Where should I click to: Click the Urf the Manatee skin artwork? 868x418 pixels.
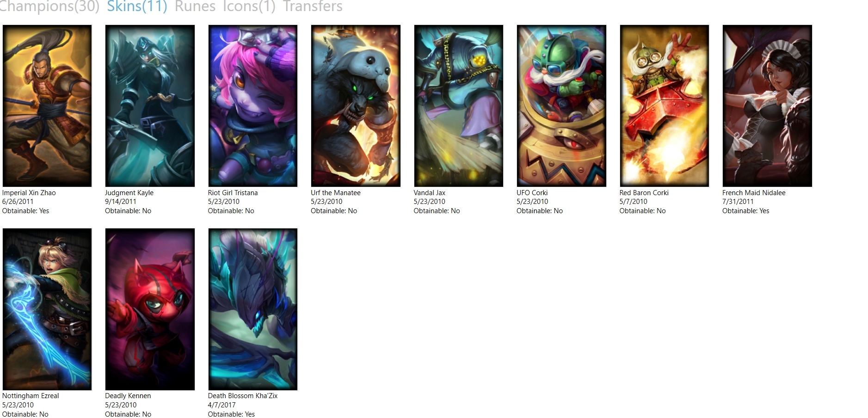click(x=356, y=106)
